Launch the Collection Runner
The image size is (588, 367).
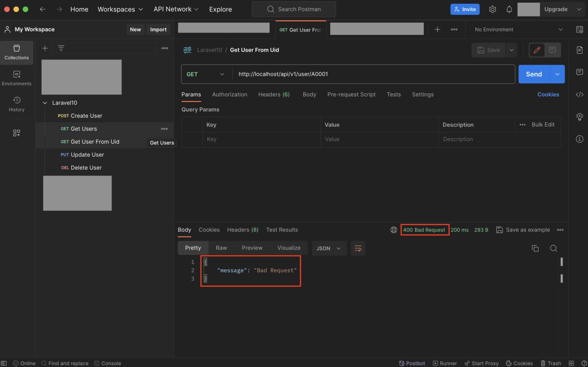coord(445,363)
